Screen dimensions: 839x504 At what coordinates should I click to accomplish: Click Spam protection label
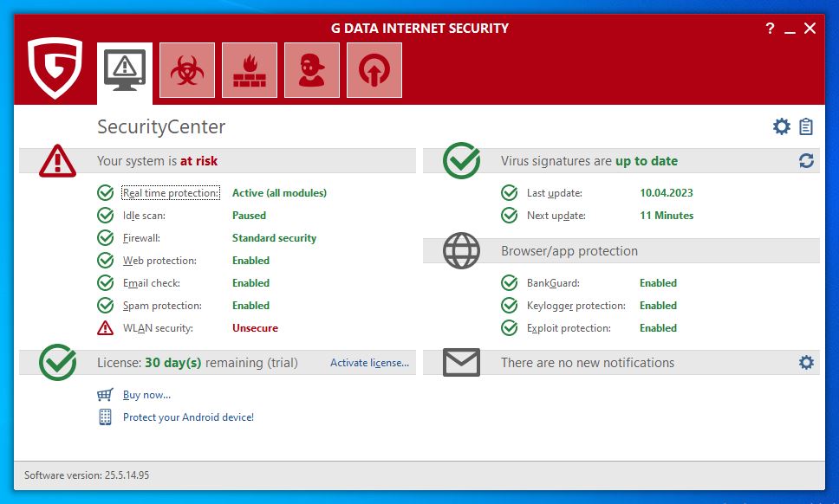point(162,306)
